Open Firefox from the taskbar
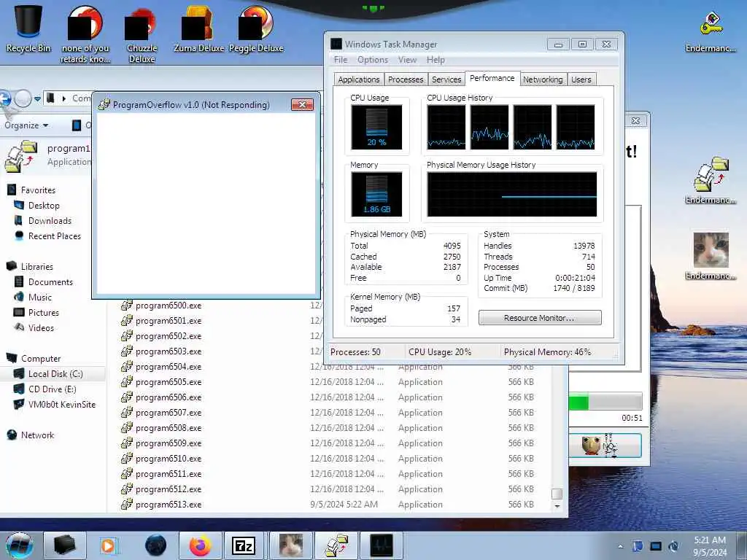747x560 pixels. point(200,545)
